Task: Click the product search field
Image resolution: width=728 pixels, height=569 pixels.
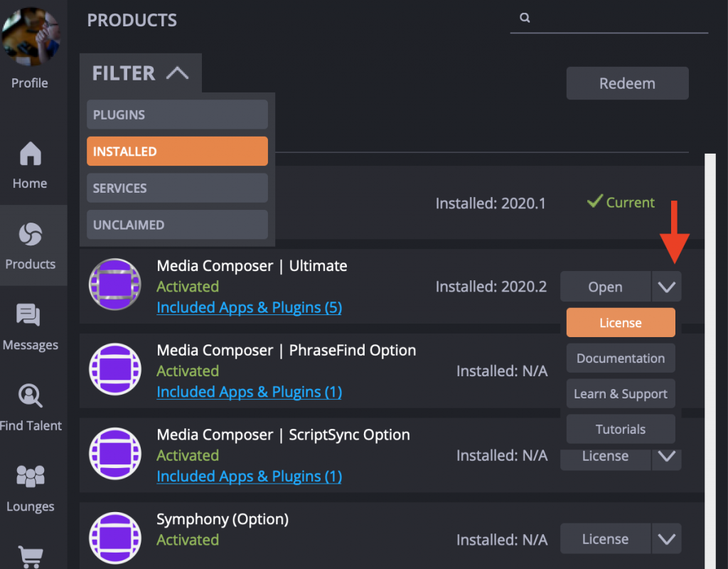Action: [x=609, y=18]
